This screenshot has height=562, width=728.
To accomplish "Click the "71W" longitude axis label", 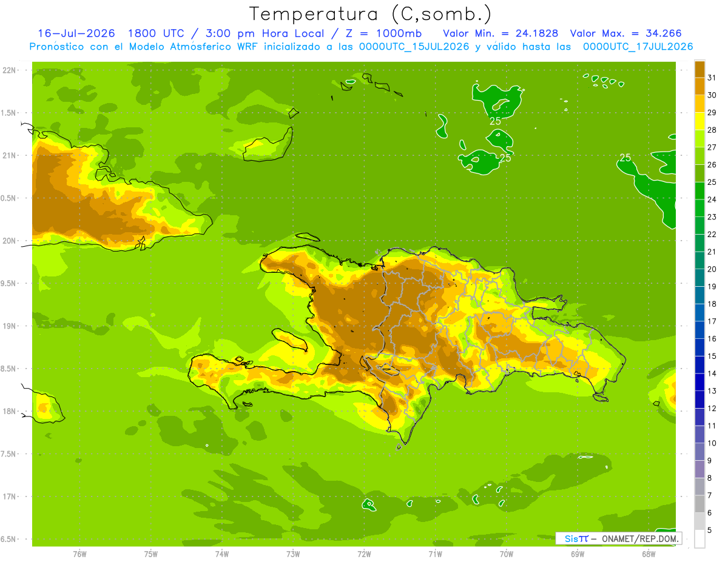I will [435, 554].
